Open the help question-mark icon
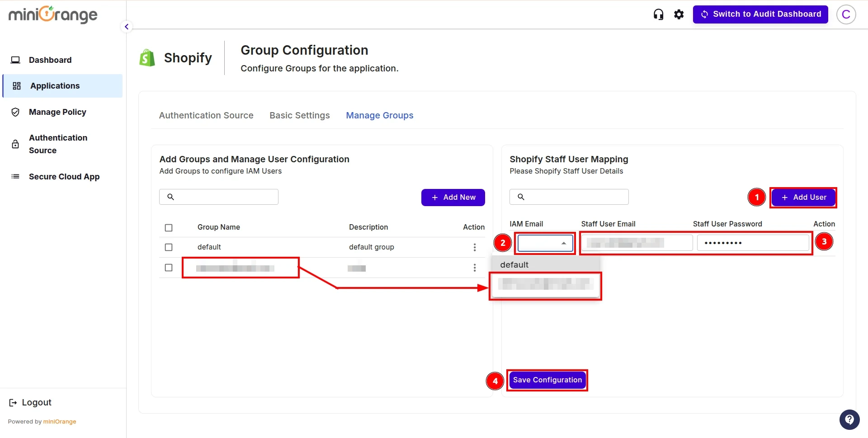This screenshot has height=438, width=868. [x=849, y=419]
